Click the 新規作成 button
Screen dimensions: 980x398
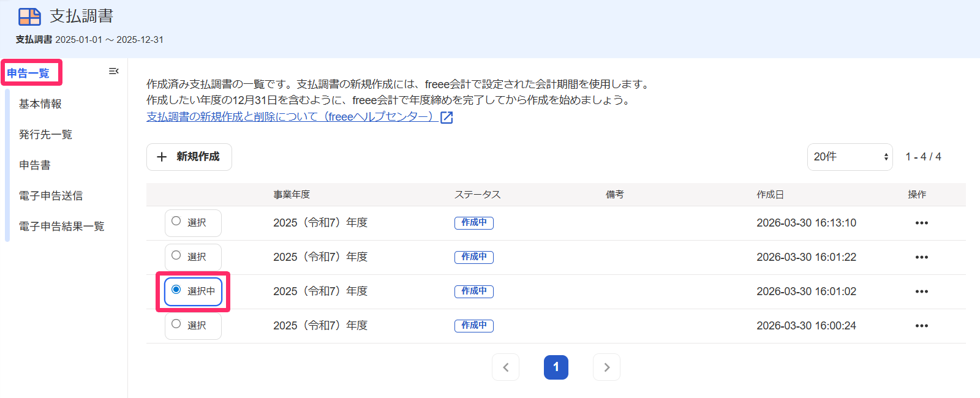pos(189,157)
